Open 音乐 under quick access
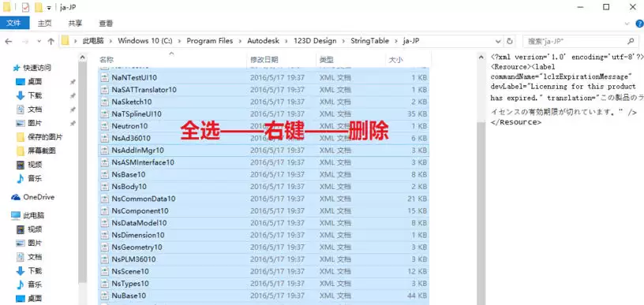This screenshot has width=644, height=305. pos(35,178)
